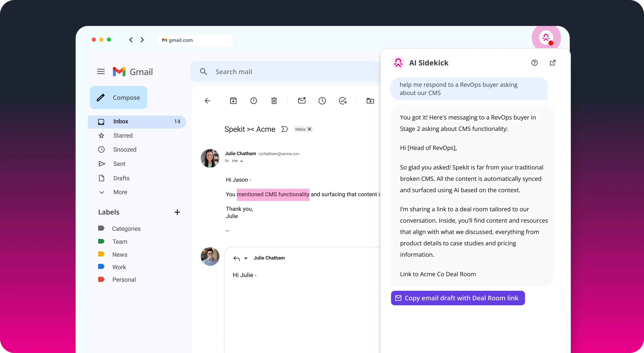Pop out AI Sidekick in new window
Image resolution: width=644 pixels, height=353 pixels.
coord(553,63)
